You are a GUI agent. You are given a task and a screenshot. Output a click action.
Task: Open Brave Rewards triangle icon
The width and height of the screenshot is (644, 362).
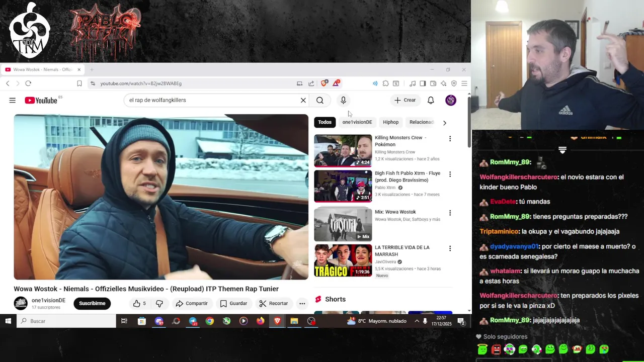click(336, 83)
